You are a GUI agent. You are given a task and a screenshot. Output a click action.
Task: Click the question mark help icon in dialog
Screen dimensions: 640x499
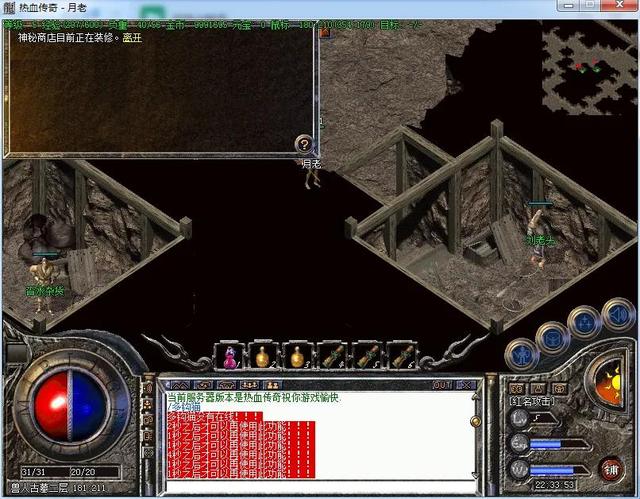[304, 144]
